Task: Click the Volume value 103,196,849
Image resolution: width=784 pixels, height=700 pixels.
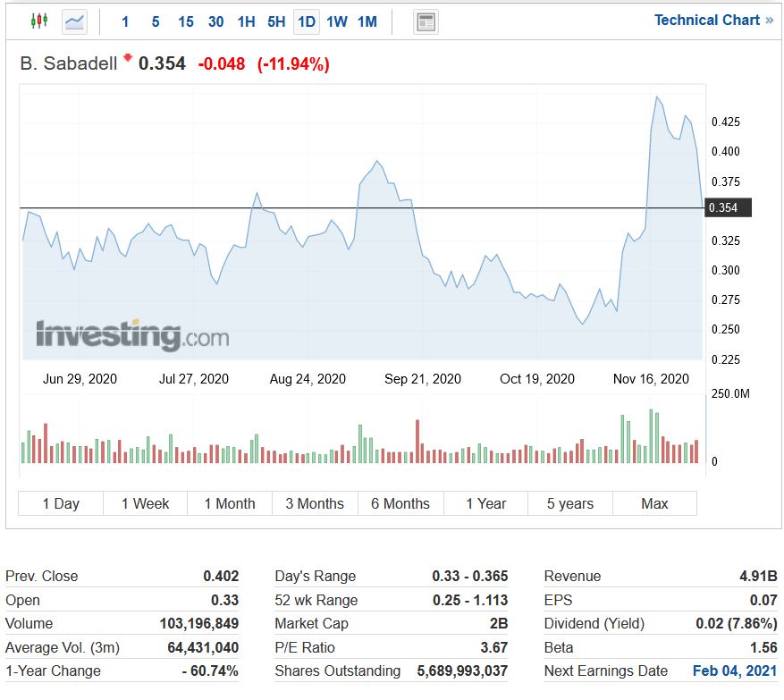Action: tap(199, 623)
